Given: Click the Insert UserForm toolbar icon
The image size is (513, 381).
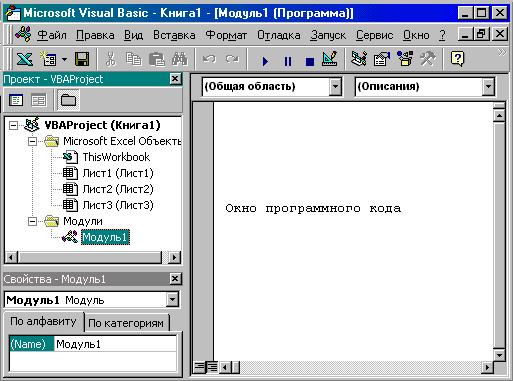Looking at the screenshot, I should [x=48, y=59].
